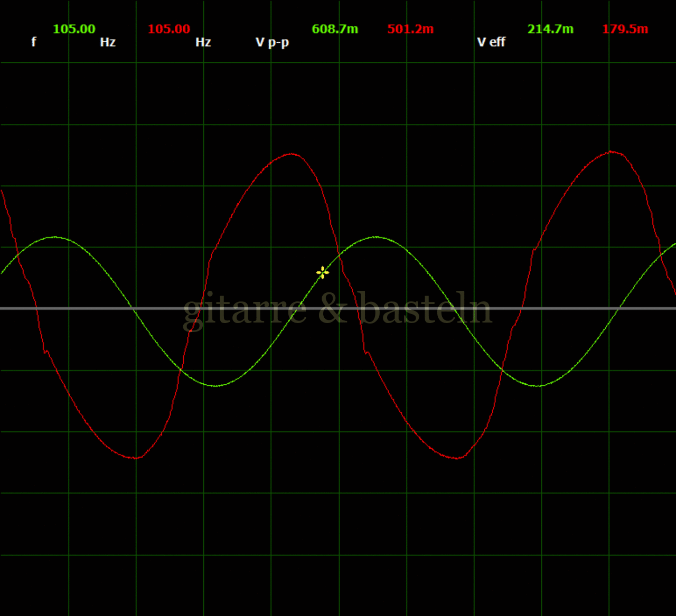Click the Hz unit next to the red frequency

tap(203, 42)
